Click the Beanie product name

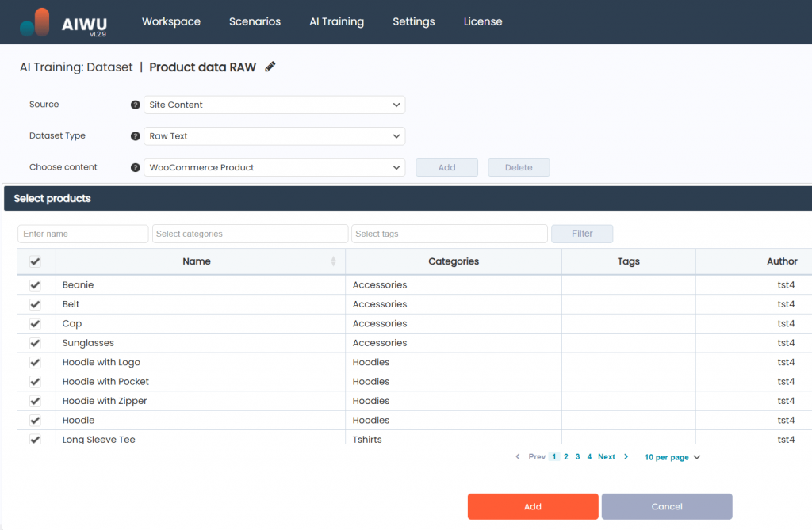pyautogui.click(x=79, y=285)
